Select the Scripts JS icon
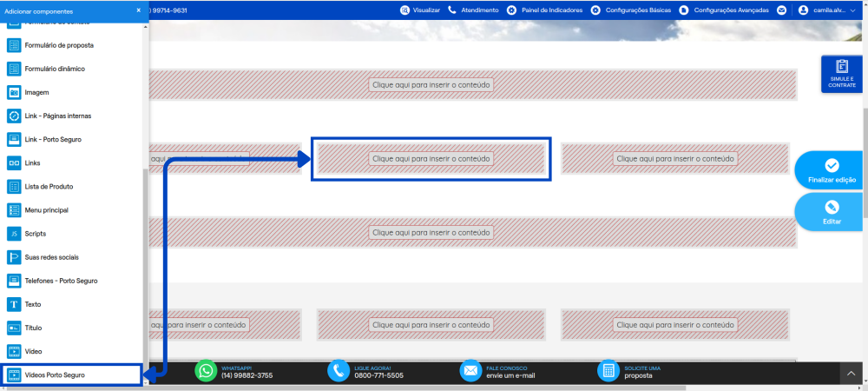 (x=14, y=234)
